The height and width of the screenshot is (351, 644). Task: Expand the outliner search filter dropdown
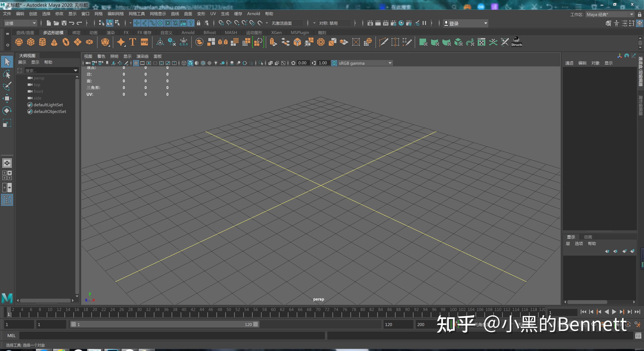pos(75,71)
